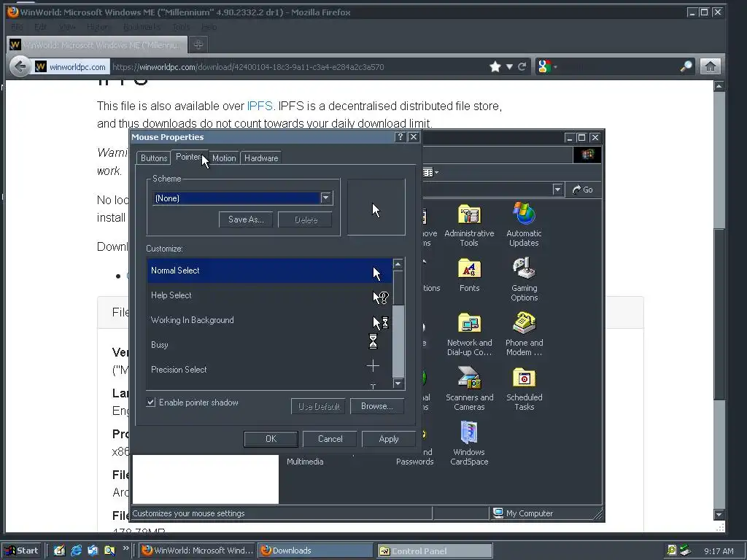Open Gaming Options in Control Panel
This screenshot has width=747, height=560.
(524, 279)
